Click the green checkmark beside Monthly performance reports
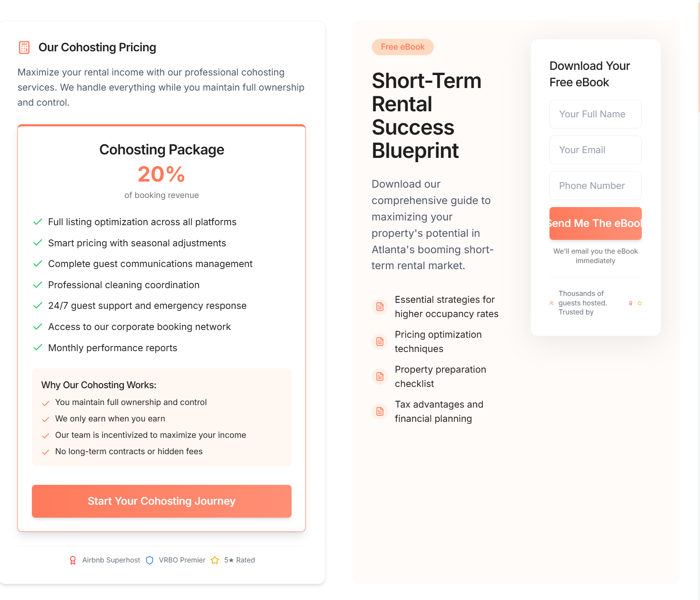This screenshot has width=700, height=600. (38, 348)
